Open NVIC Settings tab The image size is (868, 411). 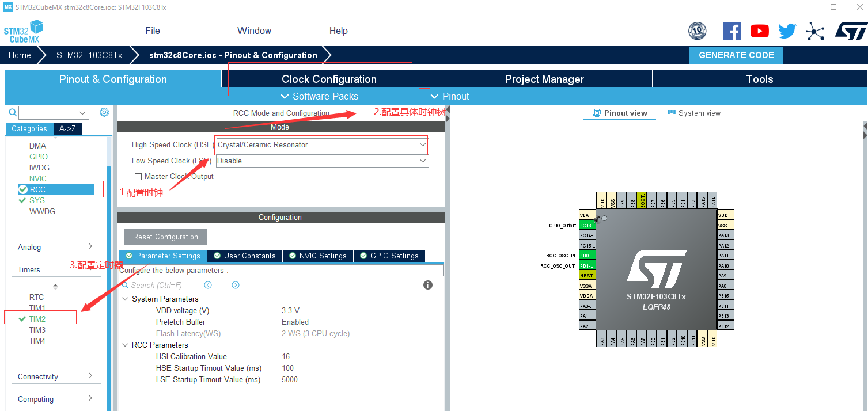pos(318,256)
